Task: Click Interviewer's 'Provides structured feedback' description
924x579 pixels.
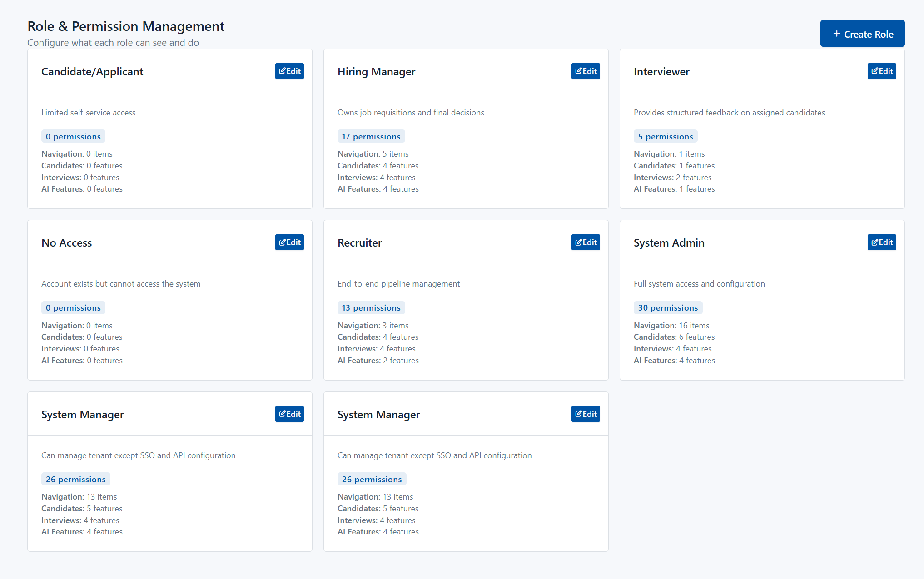Action: [729, 113]
